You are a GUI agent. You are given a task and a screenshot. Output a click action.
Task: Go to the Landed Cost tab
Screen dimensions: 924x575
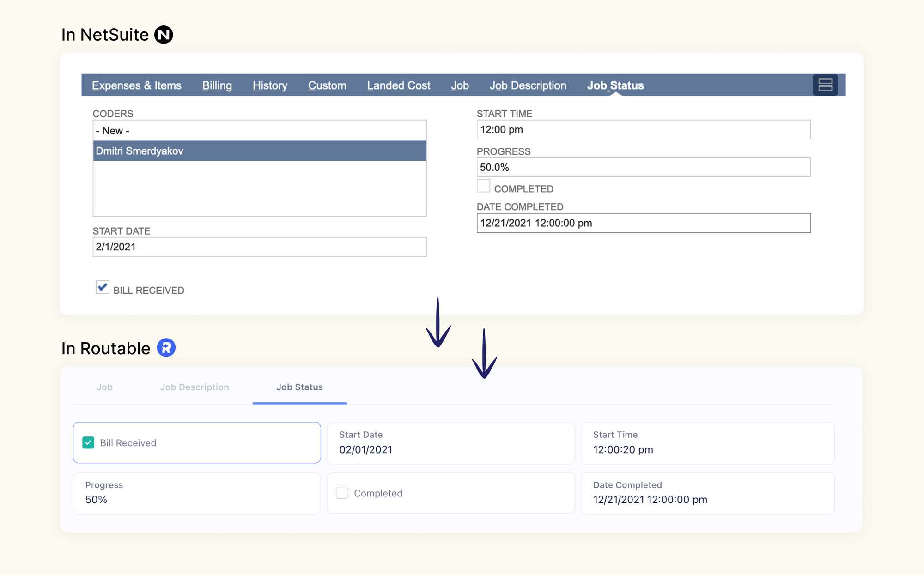[399, 85]
